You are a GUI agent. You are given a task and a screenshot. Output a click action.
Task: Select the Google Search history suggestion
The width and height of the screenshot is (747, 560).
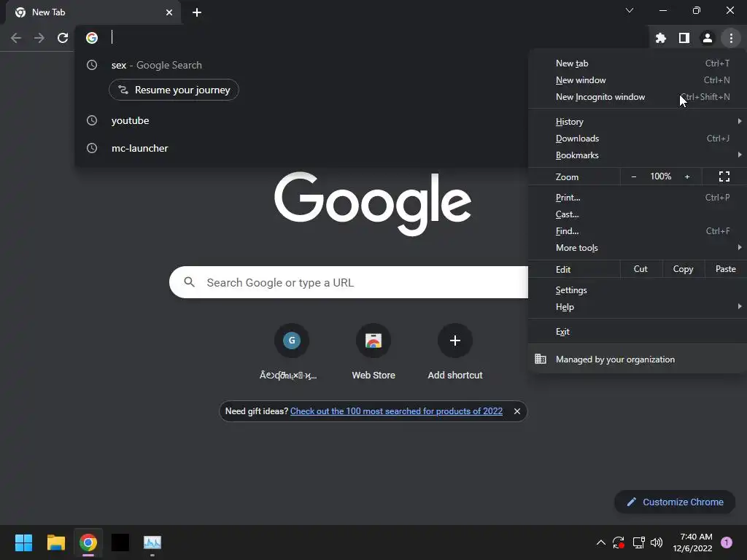[x=301, y=65]
